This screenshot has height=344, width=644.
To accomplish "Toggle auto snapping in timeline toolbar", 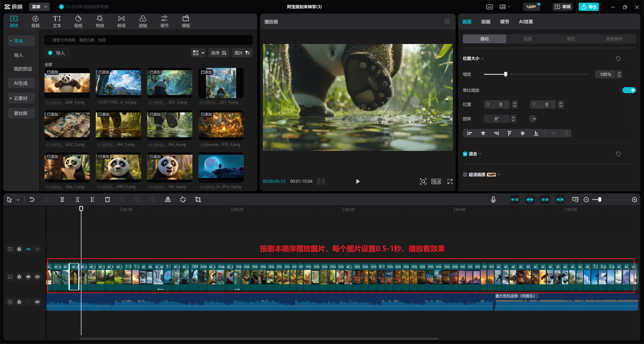I will coord(530,200).
